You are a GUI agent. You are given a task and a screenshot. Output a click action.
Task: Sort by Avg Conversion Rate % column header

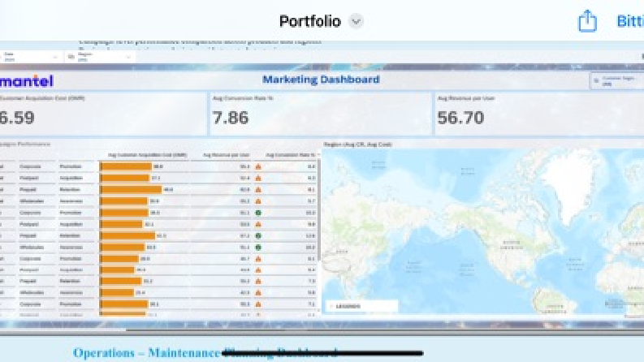(x=292, y=155)
